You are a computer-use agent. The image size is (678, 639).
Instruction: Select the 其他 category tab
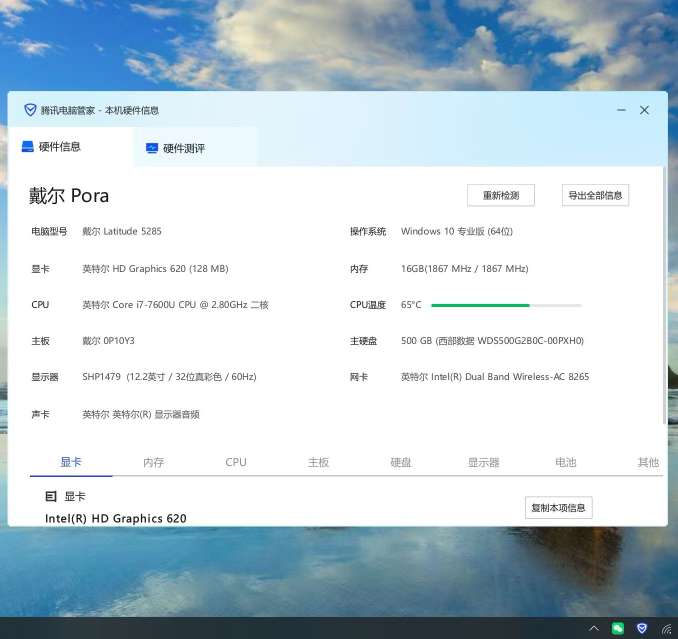[x=648, y=462]
